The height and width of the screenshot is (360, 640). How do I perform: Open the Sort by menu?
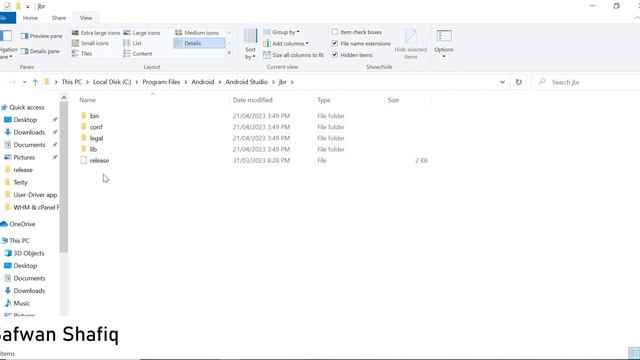(250, 44)
